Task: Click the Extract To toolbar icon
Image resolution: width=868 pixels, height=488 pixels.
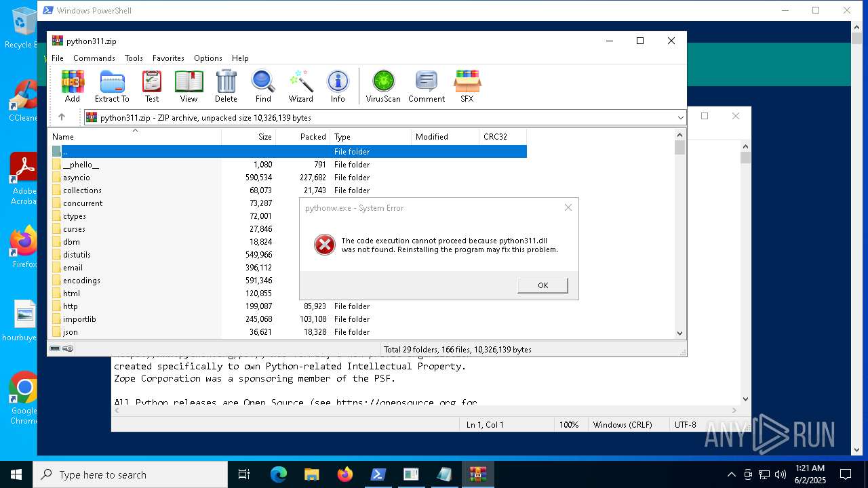Action: click(x=112, y=86)
